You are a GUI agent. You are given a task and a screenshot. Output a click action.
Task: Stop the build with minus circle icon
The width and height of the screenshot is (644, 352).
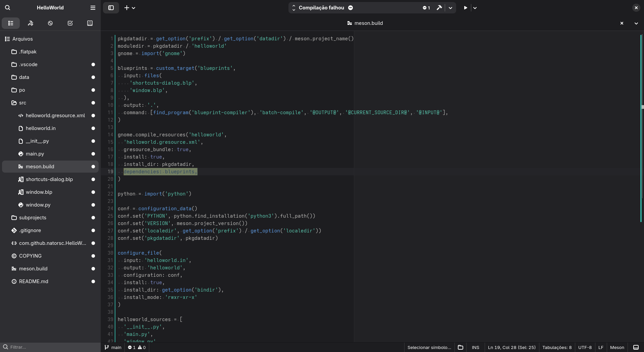coord(351,8)
